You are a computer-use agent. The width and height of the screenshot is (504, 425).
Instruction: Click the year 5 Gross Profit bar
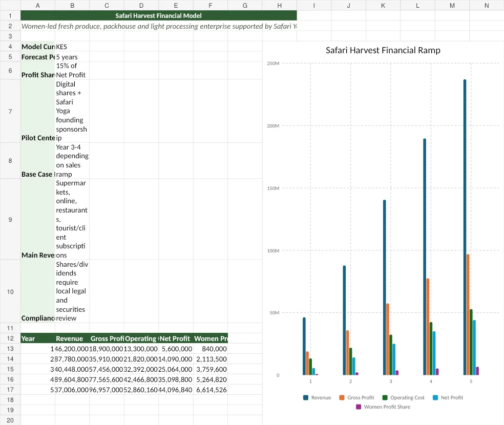pyautogui.click(x=468, y=314)
